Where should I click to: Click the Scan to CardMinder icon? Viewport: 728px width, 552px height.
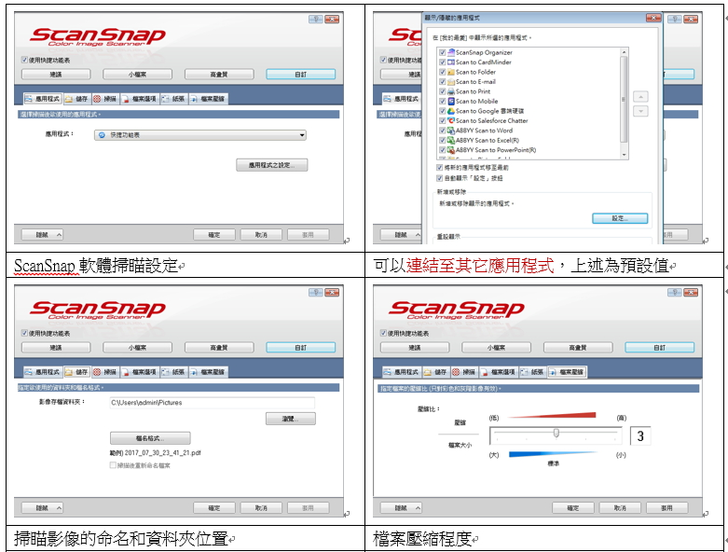tap(451, 62)
